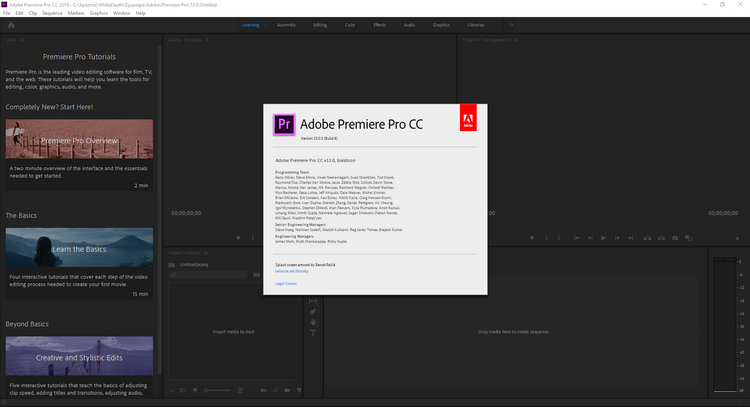Switch Project panel to Icon view
The height and width of the screenshot is (407, 750).
point(195,390)
